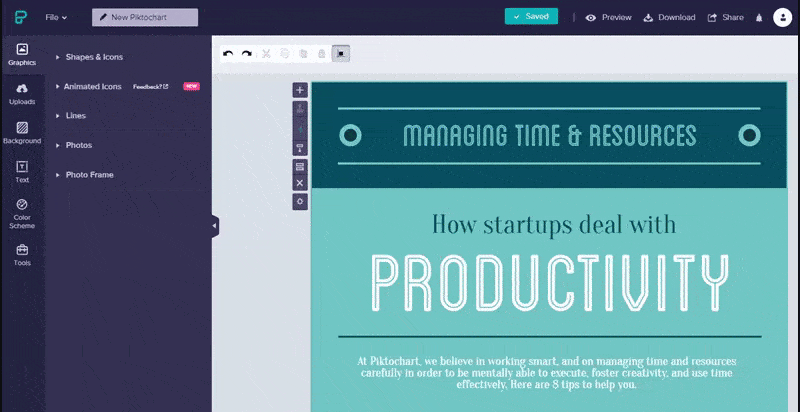Image resolution: width=800 pixels, height=412 pixels.
Task: Move the block down
Action: coord(300,148)
